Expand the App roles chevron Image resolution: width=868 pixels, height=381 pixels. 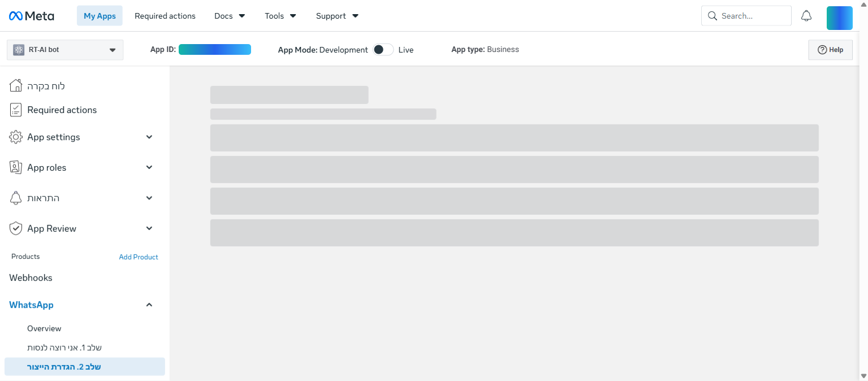click(149, 167)
